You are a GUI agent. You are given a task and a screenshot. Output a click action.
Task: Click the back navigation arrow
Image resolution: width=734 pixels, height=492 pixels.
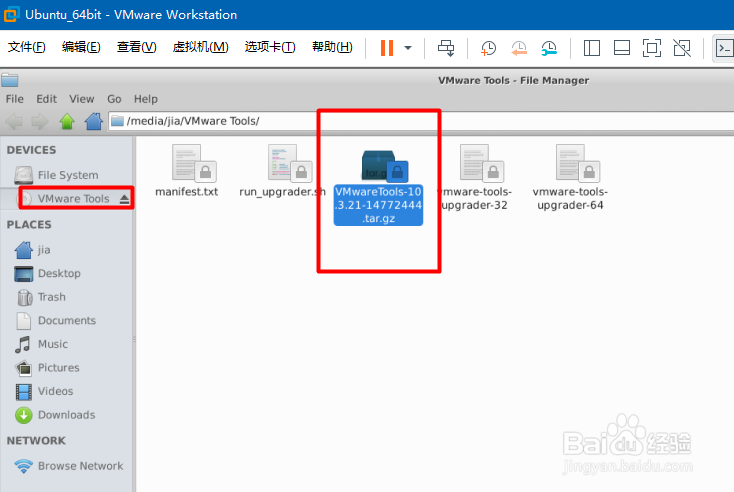pyautogui.click(x=14, y=122)
